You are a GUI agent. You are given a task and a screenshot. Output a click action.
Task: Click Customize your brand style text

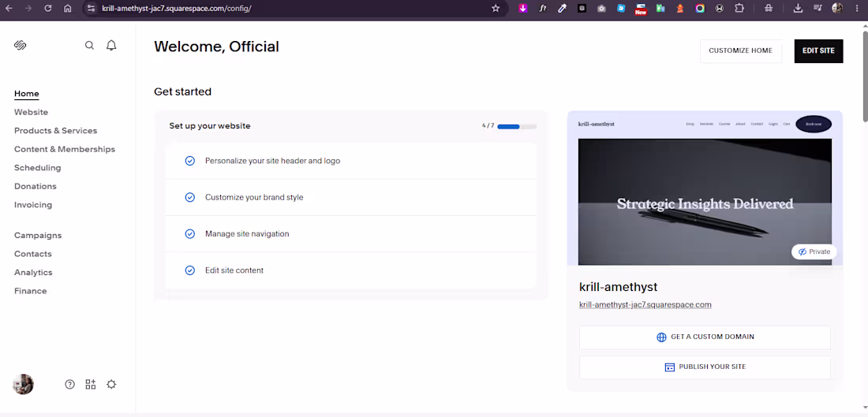(x=254, y=197)
